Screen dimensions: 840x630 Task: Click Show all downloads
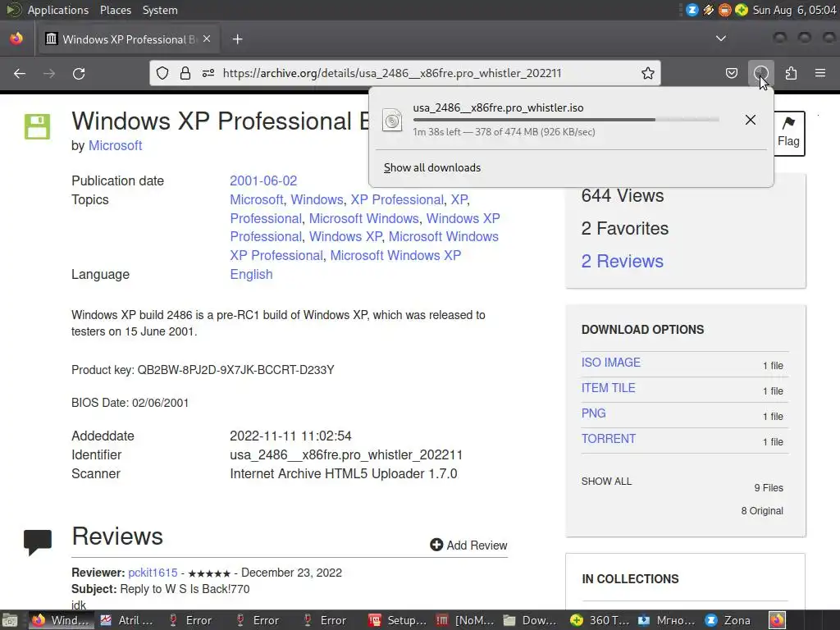coord(432,167)
